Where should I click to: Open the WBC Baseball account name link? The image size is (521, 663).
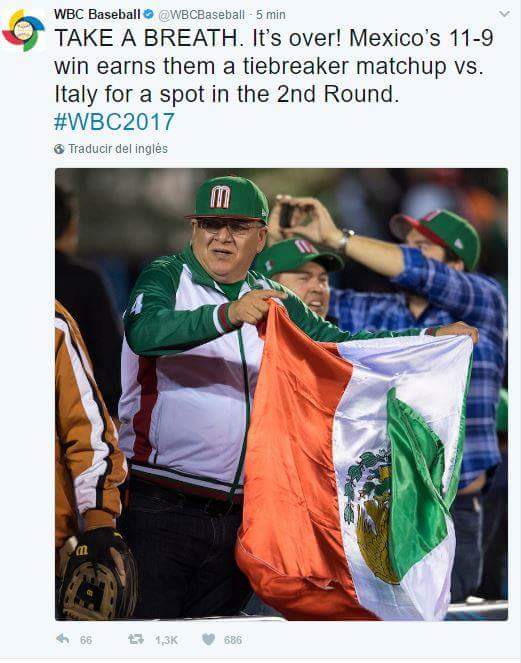click(x=97, y=14)
